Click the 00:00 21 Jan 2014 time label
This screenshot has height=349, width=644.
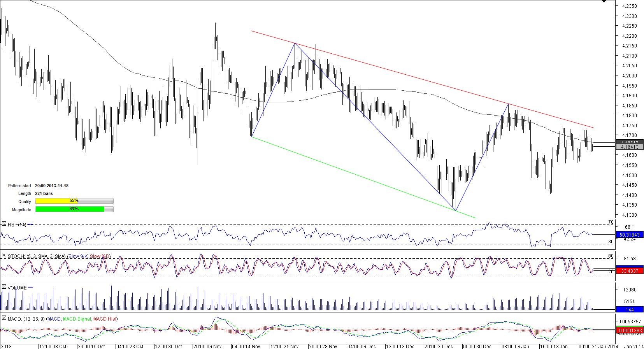[x=598, y=346]
